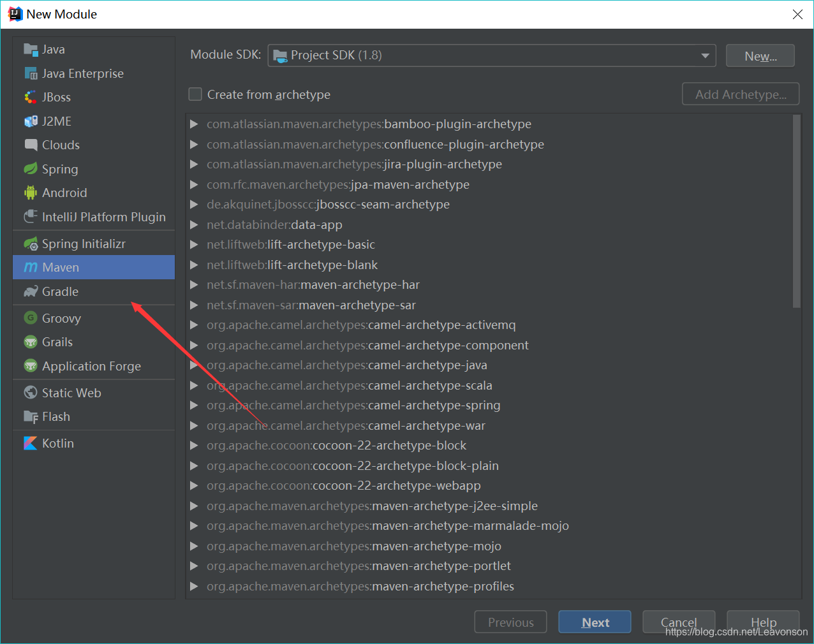
Task: Select cocoon-22-archetype-block entry
Action: point(336,446)
